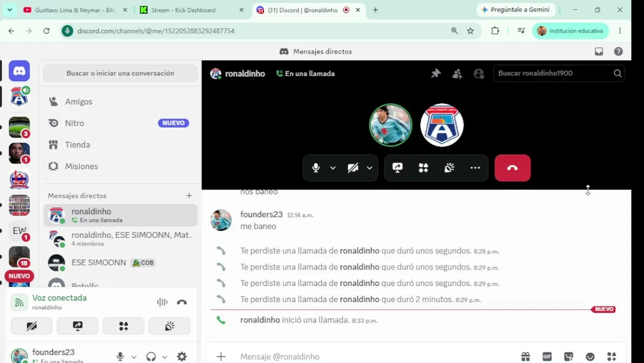
Task: Click founders23 avatar in call
Action: [x=391, y=125]
